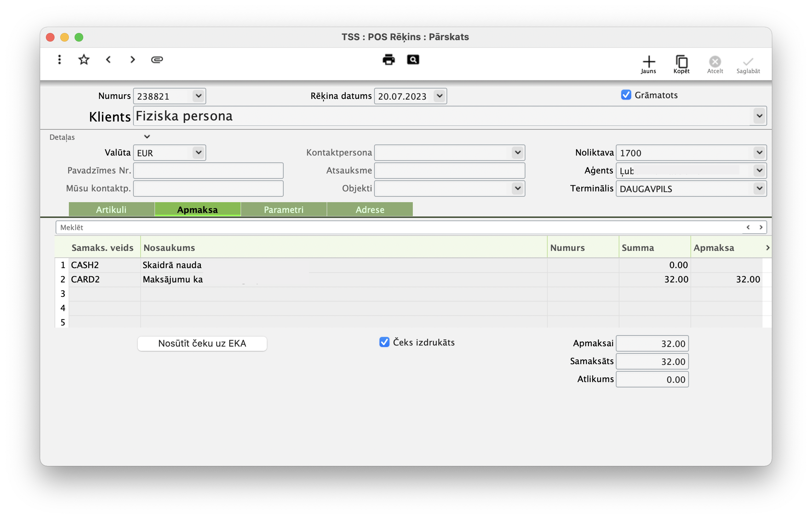Go to previous record arrow

[108, 59]
